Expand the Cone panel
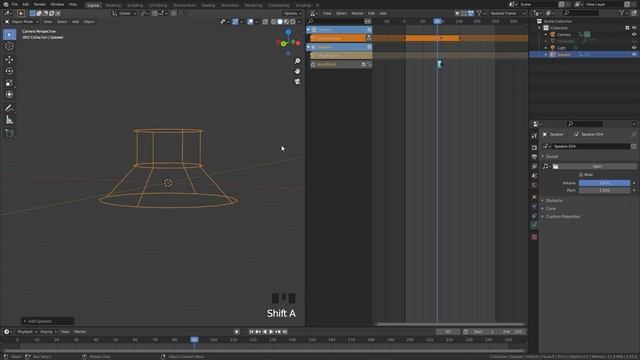Viewport: 640px width, 360px height. click(x=551, y=209)
